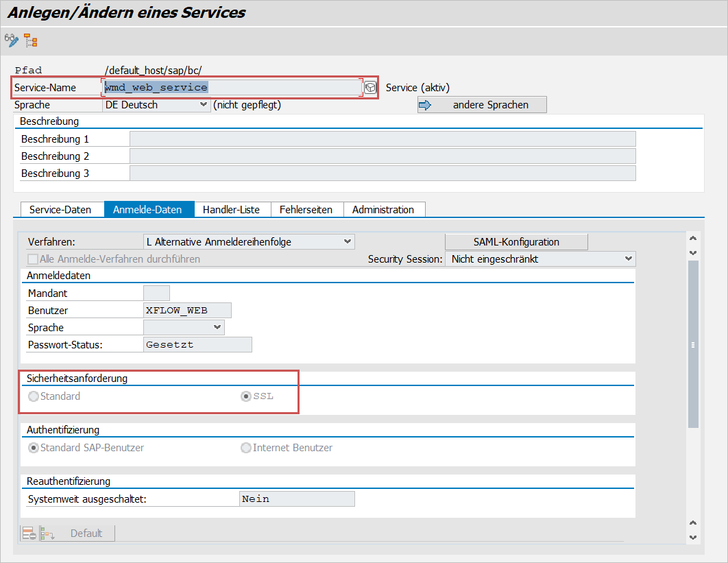Select the Standard security requirement radio button
This screenshot has height=563, width=728.
click(33, 396)
